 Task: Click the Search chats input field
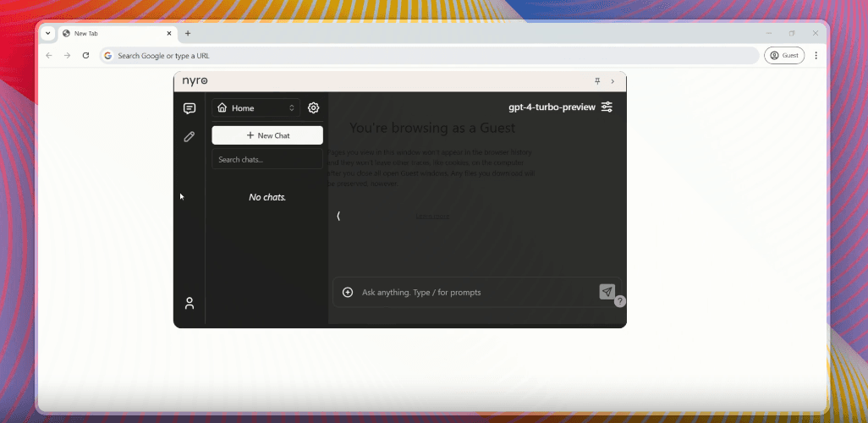coord(266,160)
